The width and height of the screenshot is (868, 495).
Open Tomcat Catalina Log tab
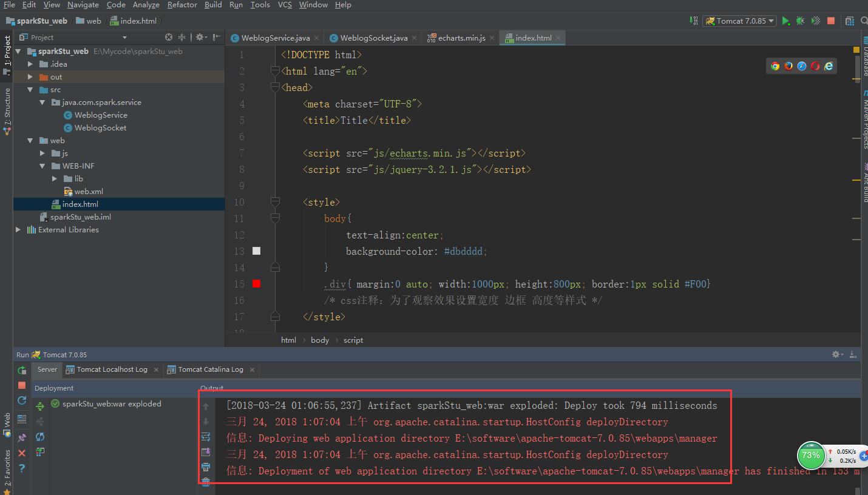pyautogui.click(x=211, y=369)
